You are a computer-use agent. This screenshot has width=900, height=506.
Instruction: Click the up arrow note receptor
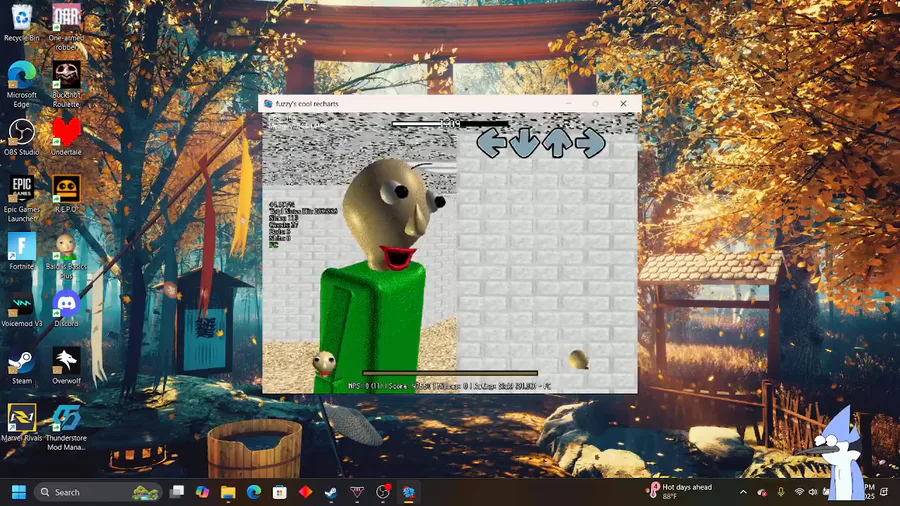(x=557, y=143)
